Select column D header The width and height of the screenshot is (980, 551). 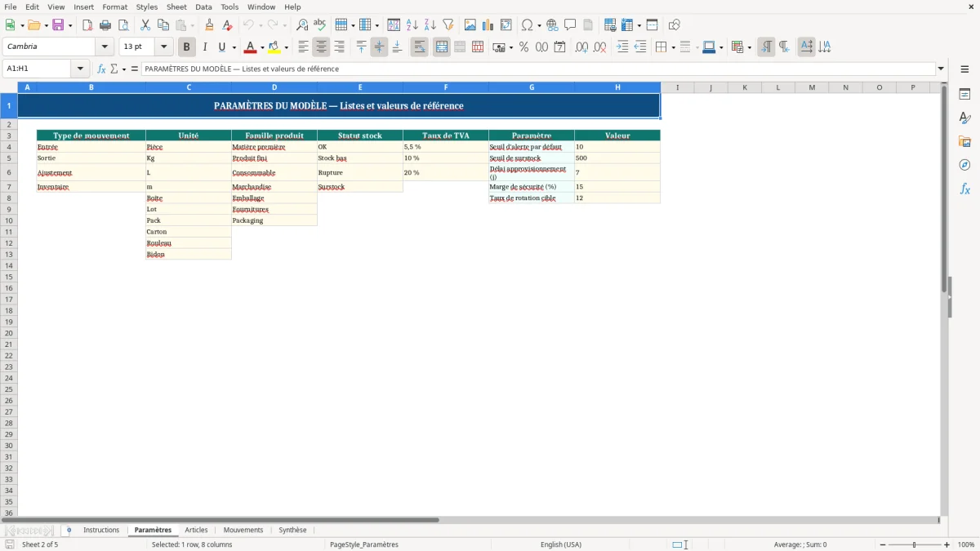click(x=274, y=87)
